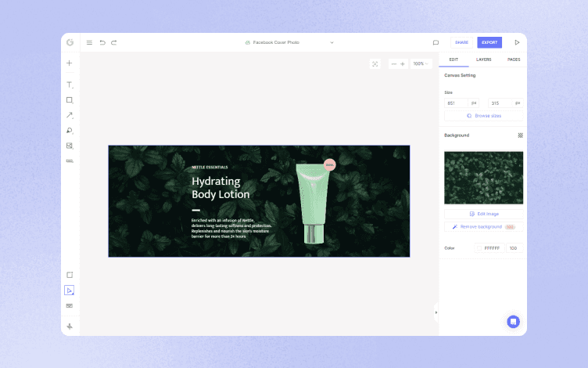
Task: Click the magic wand icon on Remove background
Action: point(455,227)
